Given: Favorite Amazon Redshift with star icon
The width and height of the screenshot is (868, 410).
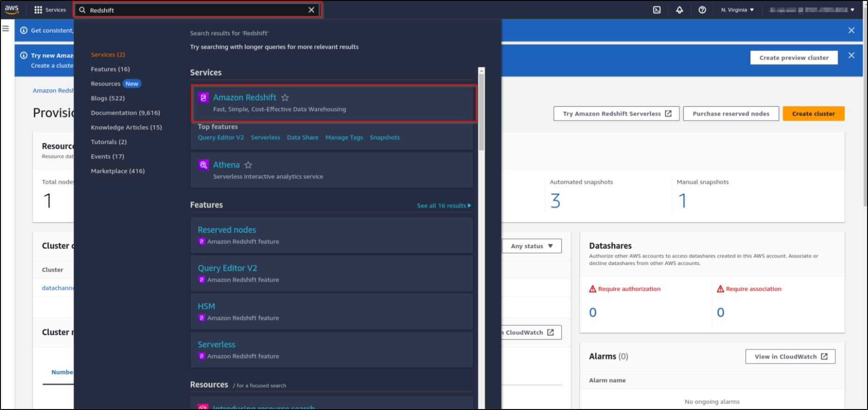Looking at the screenshot, I should coord(285,98).
